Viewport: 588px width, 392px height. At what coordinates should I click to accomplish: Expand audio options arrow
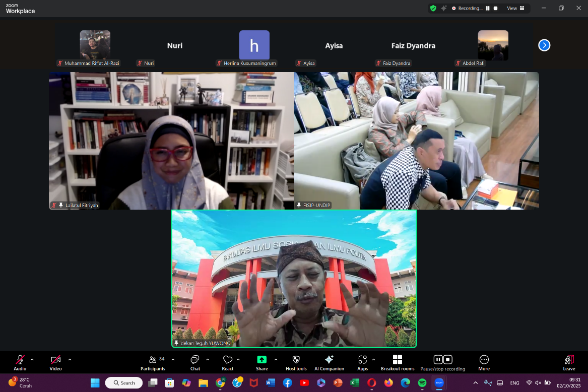[x=32, y=359]
